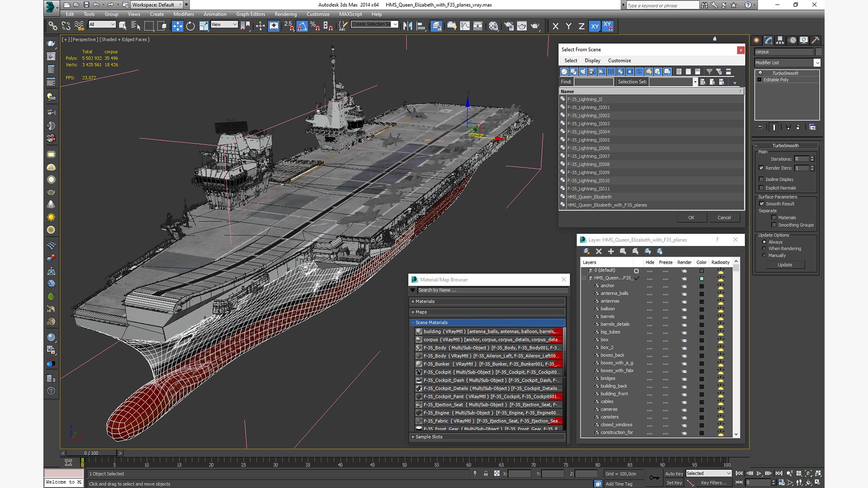This screenshot has height=488, width=868.
Task: Open Create Selection Set dropdown
Action: pos(395,24)
